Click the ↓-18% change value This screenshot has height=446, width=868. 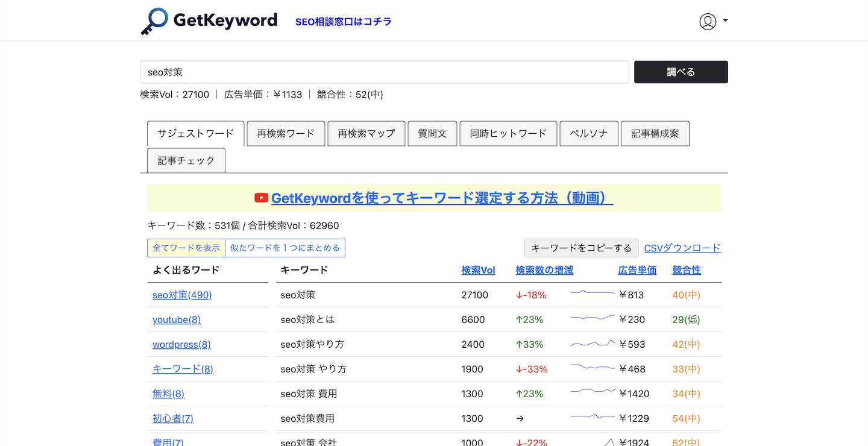tap(531, 295)
